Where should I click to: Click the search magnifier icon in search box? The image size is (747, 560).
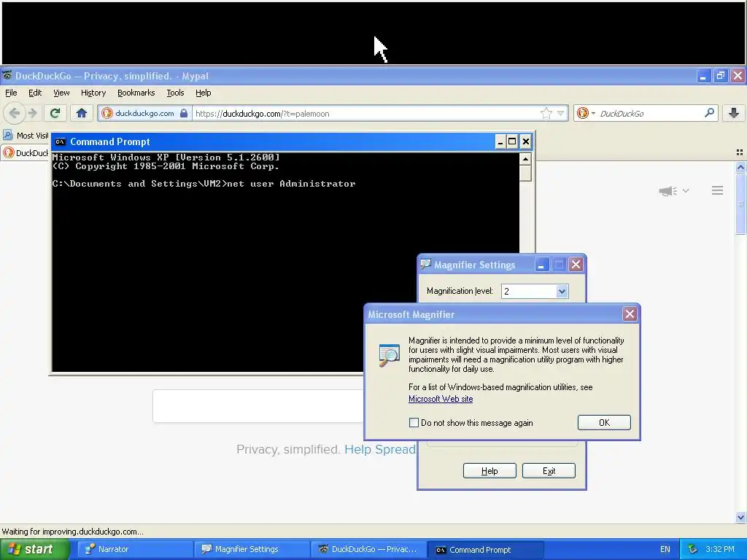(x=709, y=113)
